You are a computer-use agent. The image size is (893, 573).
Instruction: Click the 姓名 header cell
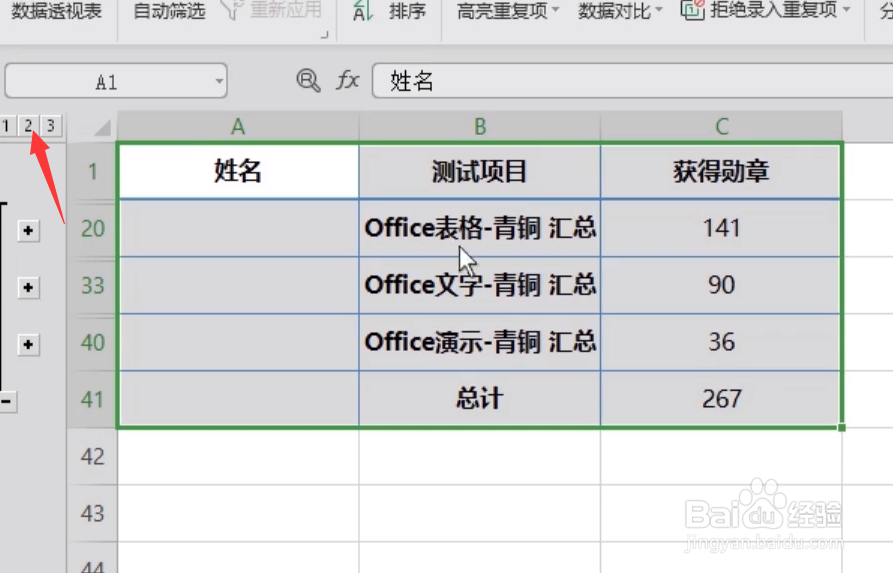238,171
